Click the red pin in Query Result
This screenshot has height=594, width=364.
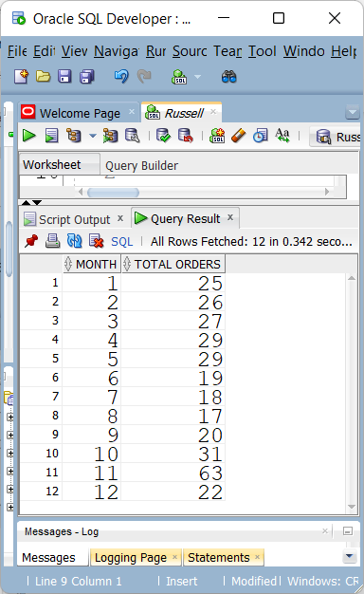(31, 241)
